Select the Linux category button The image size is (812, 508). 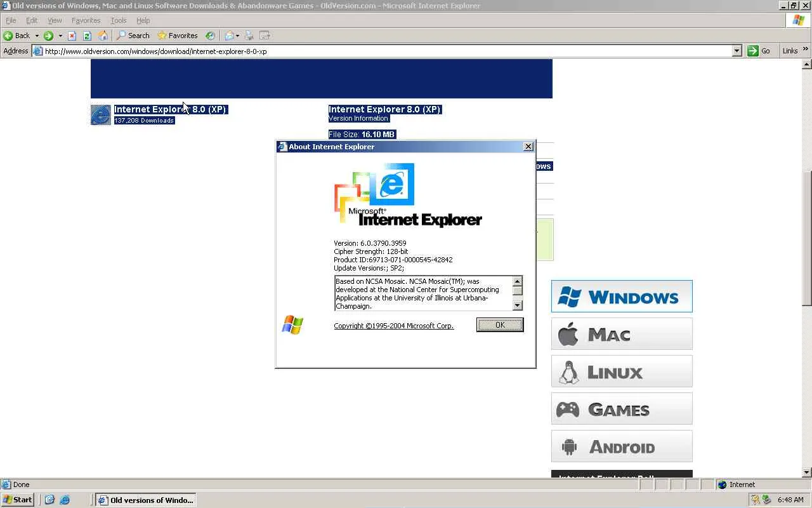(x=622, y=371)
